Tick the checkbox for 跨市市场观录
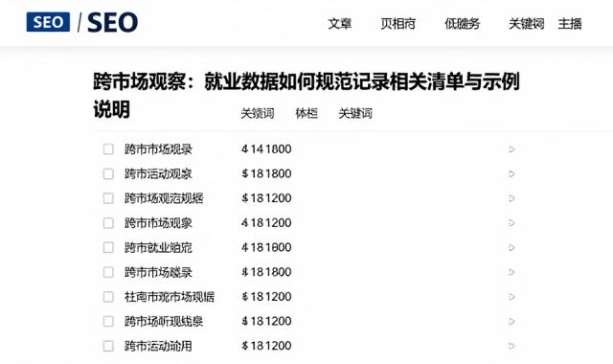613x364 pixels. tap(108, 149)
